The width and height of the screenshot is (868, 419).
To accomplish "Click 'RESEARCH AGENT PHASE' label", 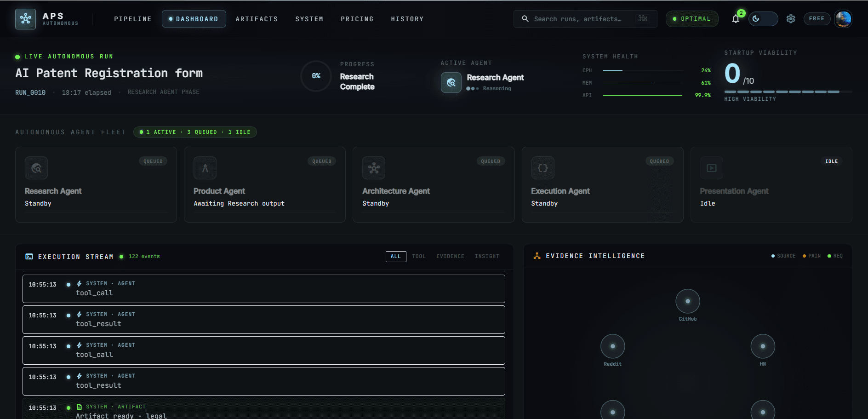I will (164, 92).
